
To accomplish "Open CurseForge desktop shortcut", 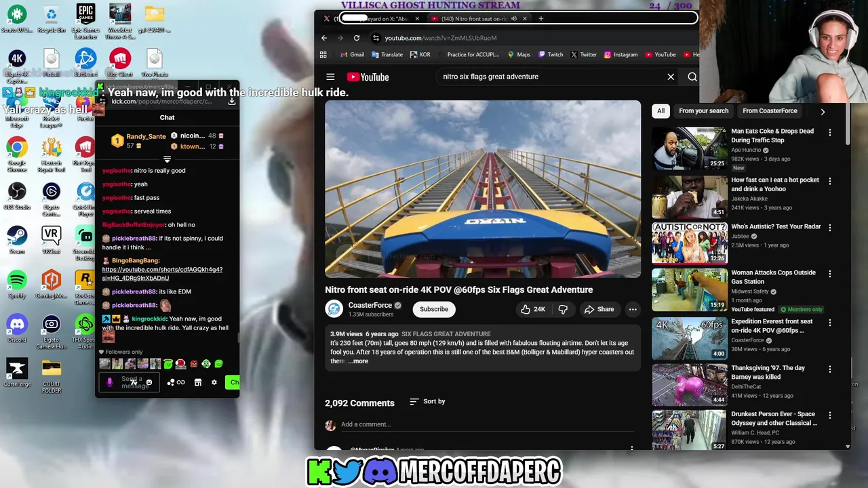I will pos(17,373).
